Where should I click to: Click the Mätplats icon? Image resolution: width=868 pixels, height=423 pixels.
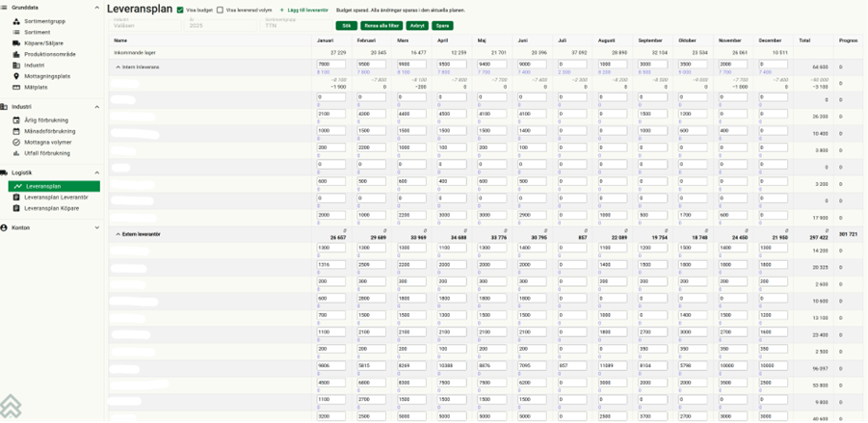pos(15,87)
